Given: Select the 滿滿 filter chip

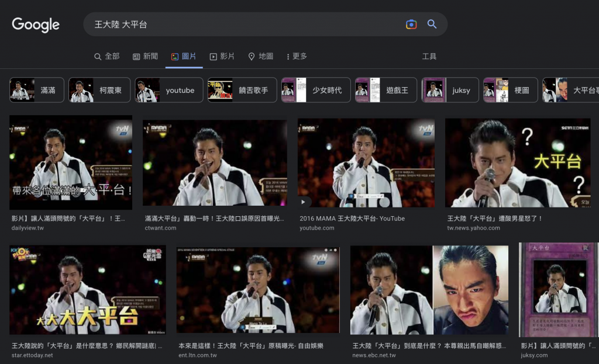Looking at the screenshot, I should (x=37, y=90).
